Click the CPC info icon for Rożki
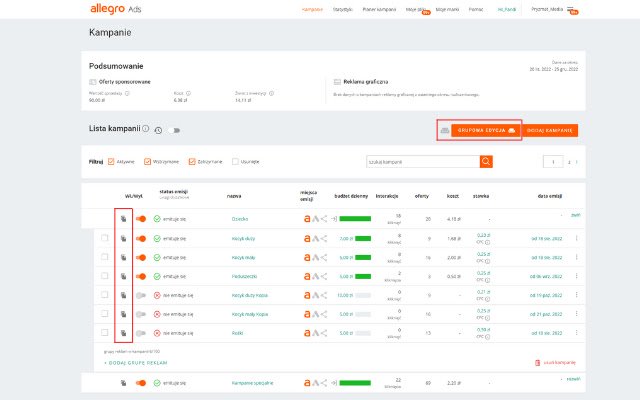Viewport: 640px width, 400px height. pos(487,337)
